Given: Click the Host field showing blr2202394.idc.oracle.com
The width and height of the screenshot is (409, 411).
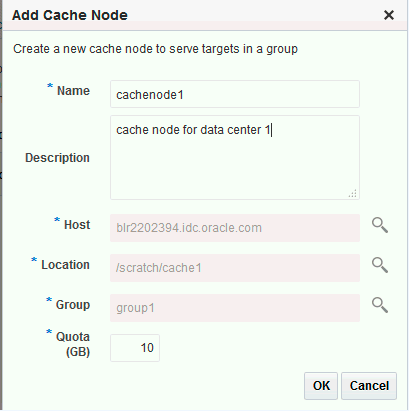Looking at the screenshot, I should coord(235,228).
